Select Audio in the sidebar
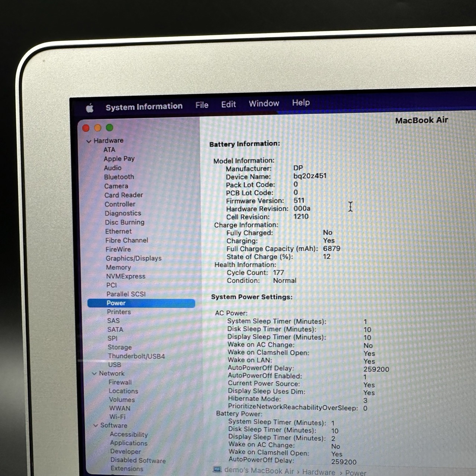 pos(113,168)
